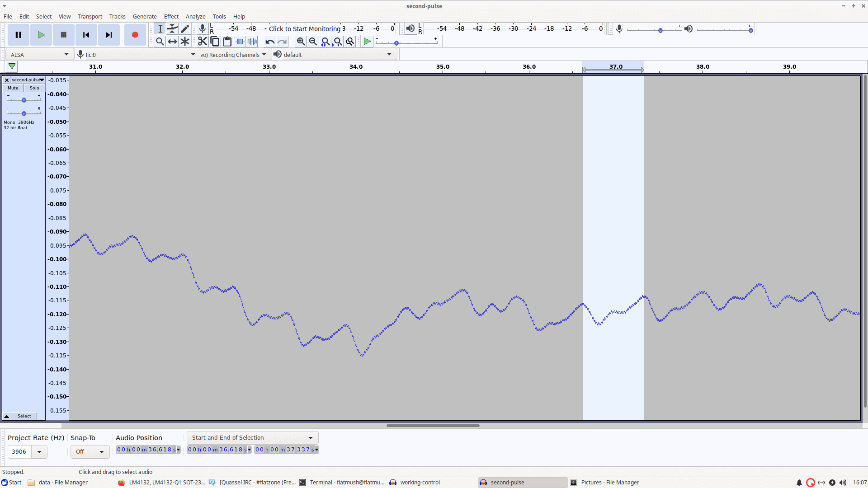
Task: Open the Tracks menu
Action: 117,17
